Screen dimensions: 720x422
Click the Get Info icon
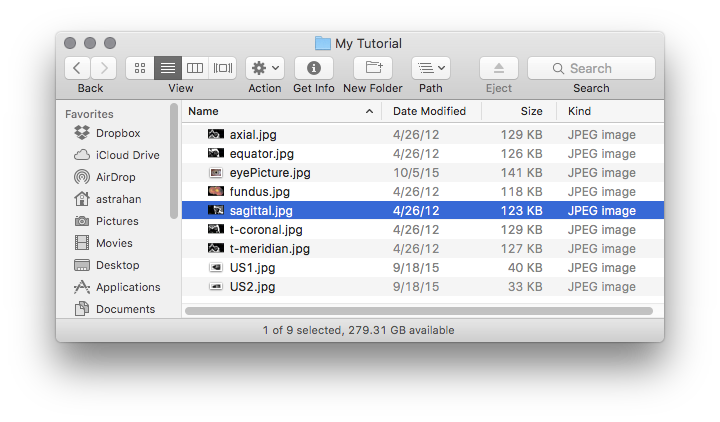[314, 68]
